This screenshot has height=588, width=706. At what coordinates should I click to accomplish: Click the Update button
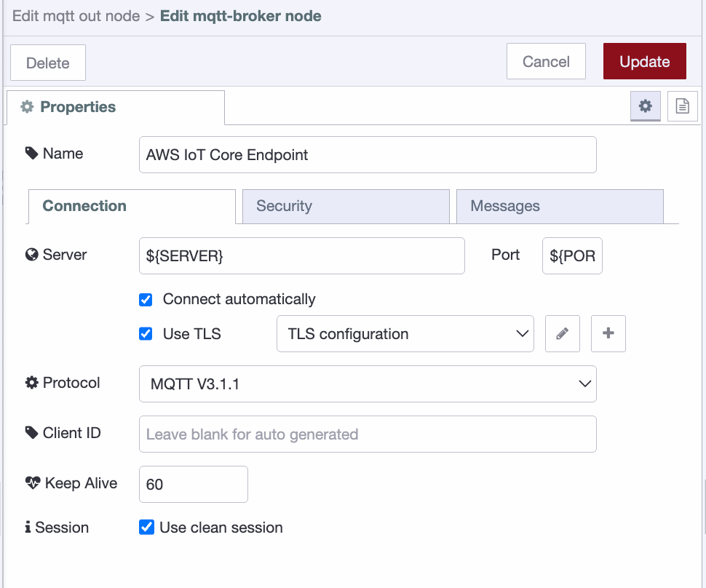644,61
